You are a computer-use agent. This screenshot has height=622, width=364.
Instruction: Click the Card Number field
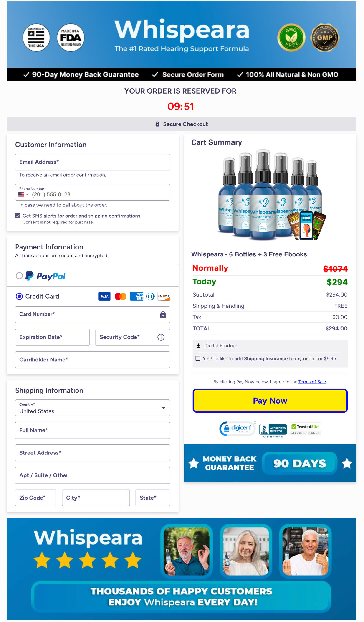[88, 315]
